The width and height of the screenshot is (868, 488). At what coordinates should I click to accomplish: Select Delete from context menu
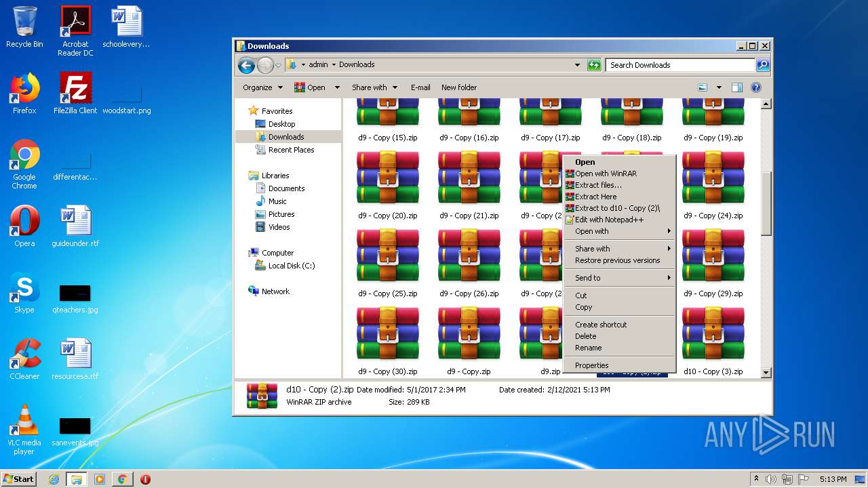click(620, 336)
